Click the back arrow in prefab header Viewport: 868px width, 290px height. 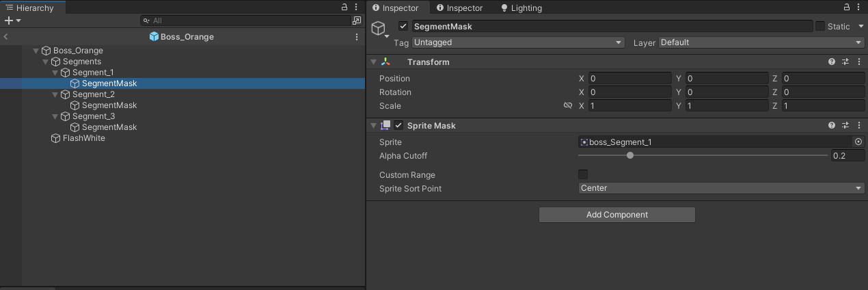coord(6,37)
